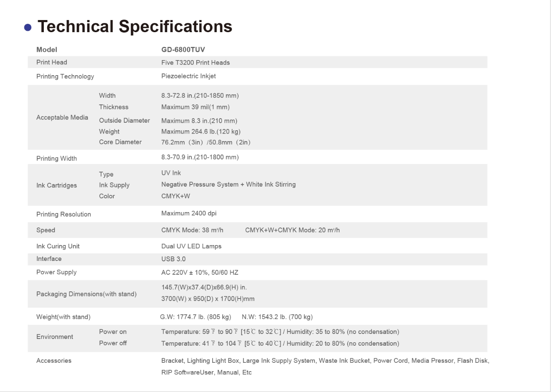Click the Accessories row label

point(53,361)
